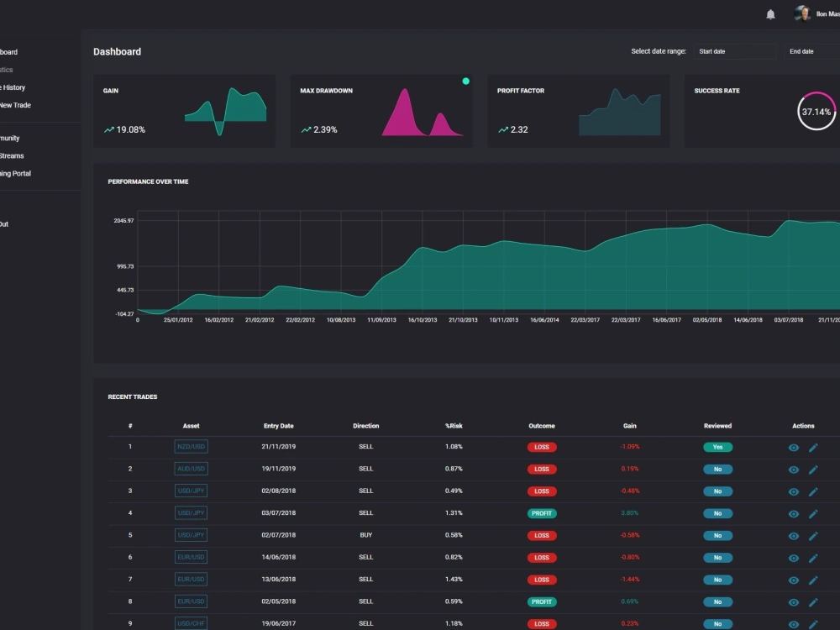This screenshot has height=630, width=840.
Task: Click the Start date field
Action: coord(734,51)
